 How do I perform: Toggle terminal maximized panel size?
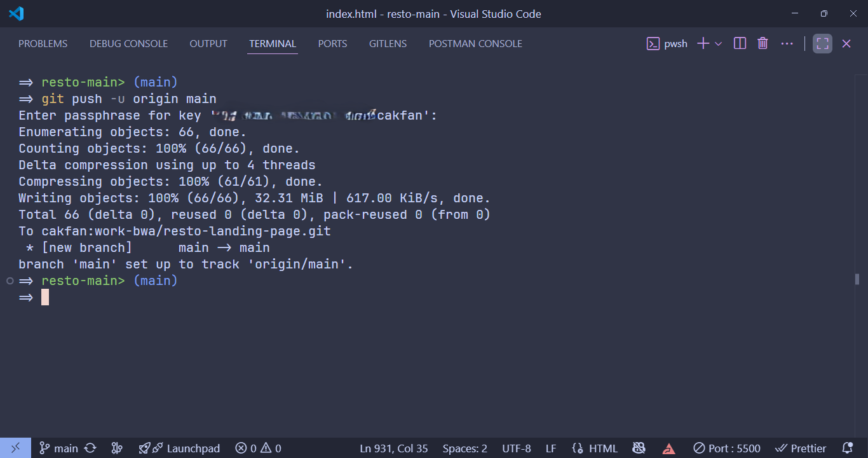822,43
